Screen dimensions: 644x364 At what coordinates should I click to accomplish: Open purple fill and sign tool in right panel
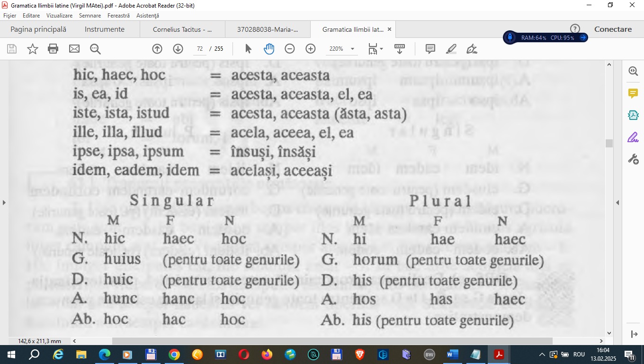click(x=633, y=137)
